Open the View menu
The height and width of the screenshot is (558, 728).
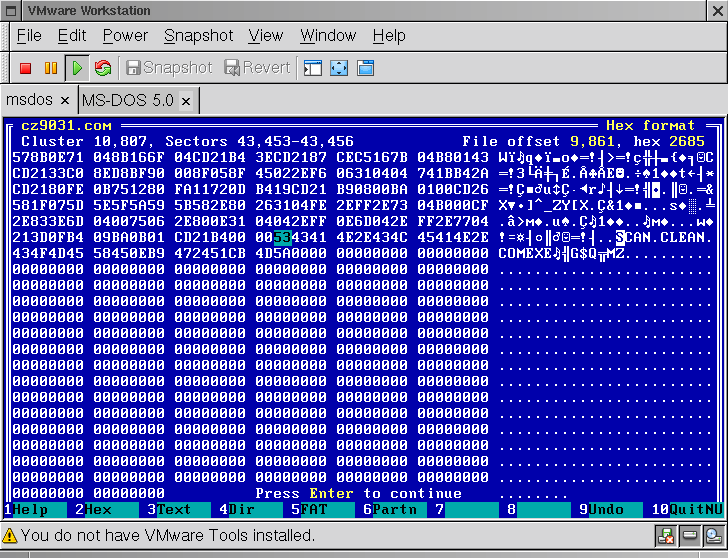pyautogui.click(x=265, y=36)
